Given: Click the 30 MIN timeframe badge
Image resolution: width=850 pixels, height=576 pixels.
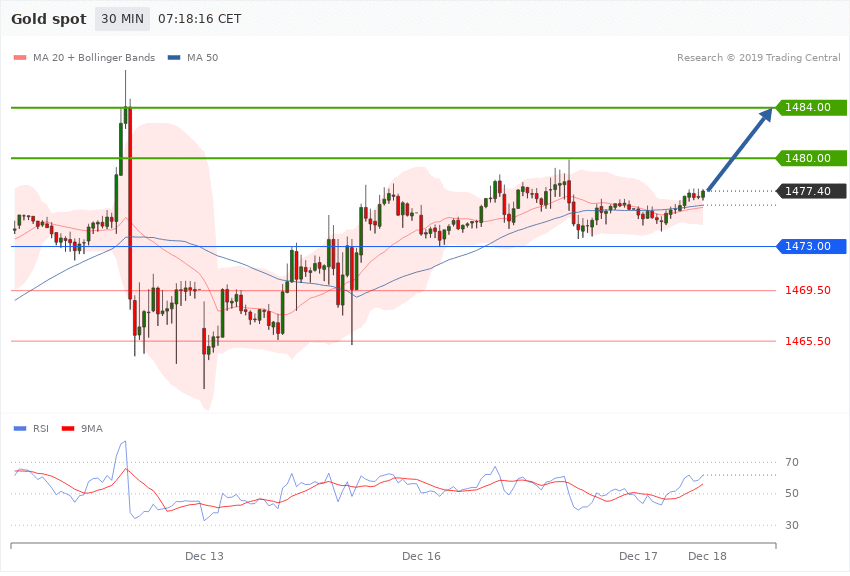Looking at the screenshot, I should click(x=122, y=19).
